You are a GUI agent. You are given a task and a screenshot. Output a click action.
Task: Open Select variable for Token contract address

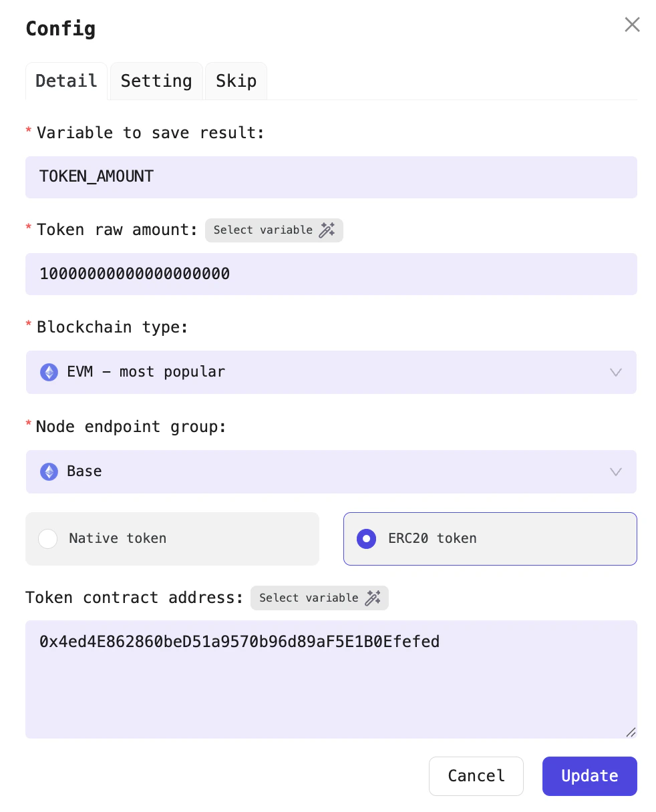pos(319,598)
